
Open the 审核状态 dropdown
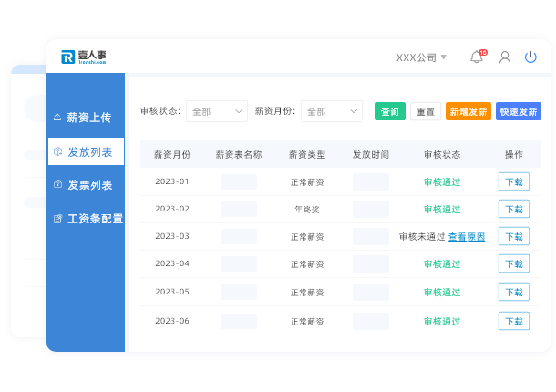point(217,111)
